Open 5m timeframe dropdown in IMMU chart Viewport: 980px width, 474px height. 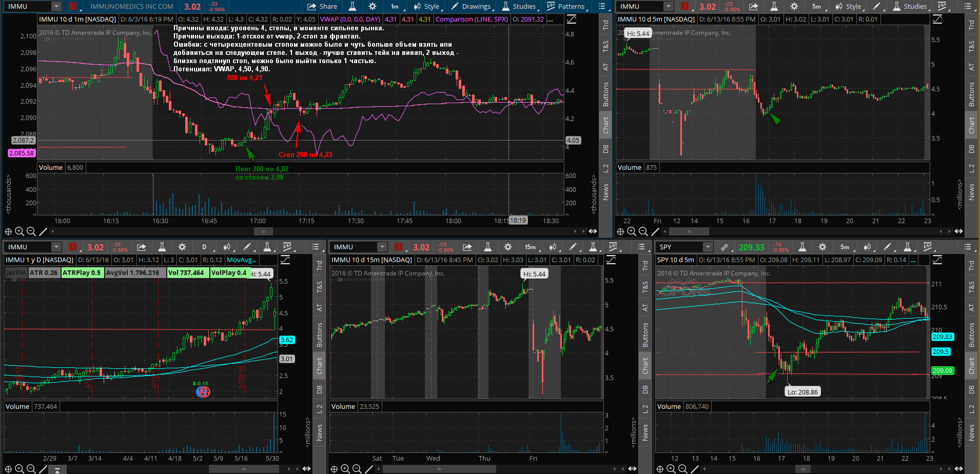818,6
